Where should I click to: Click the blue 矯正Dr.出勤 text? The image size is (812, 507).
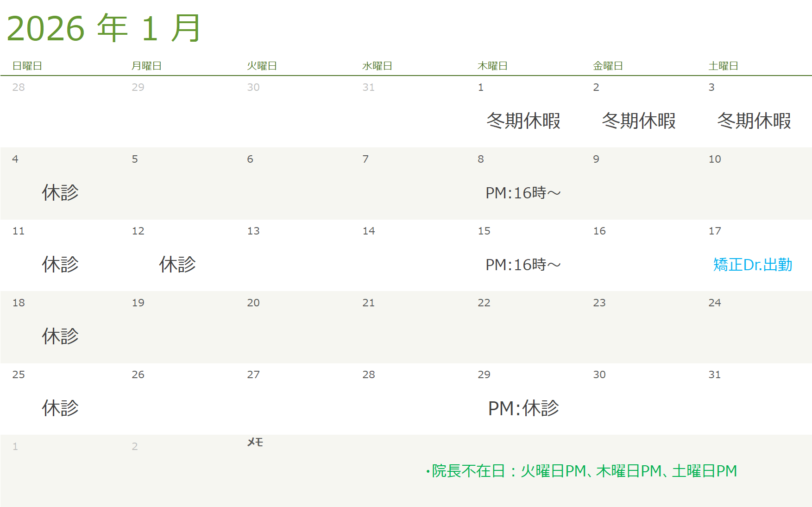[x=753, y=265]
